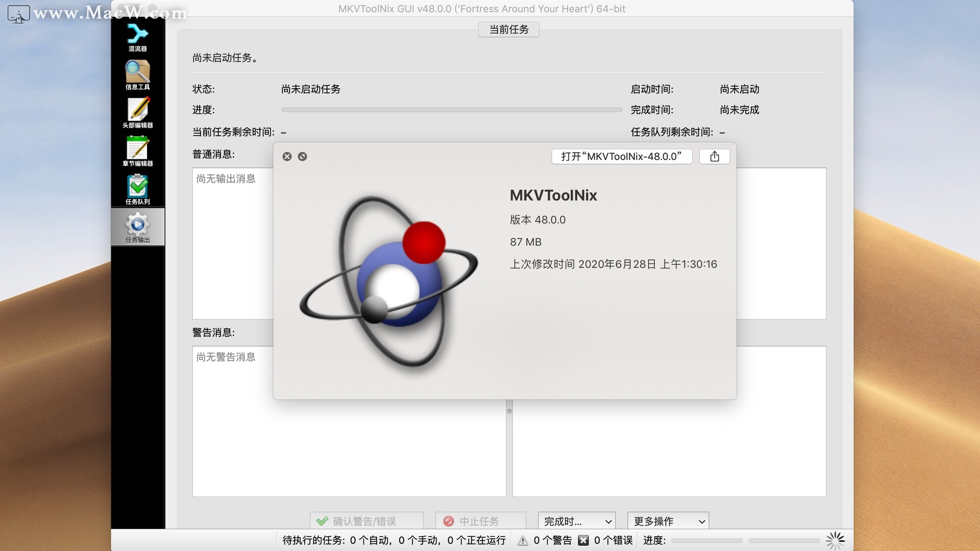Expand the 完成时... dropdown
Screen dimensions: 980x551
coord(577,521)
